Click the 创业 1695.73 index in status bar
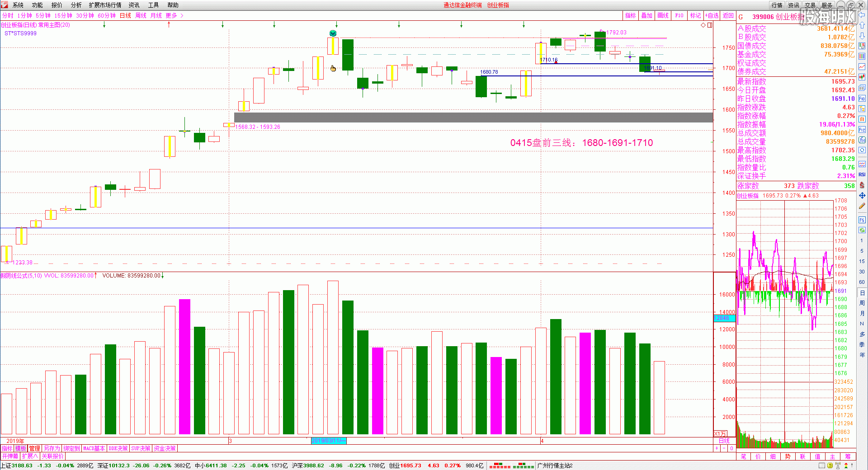 [405, 465]
